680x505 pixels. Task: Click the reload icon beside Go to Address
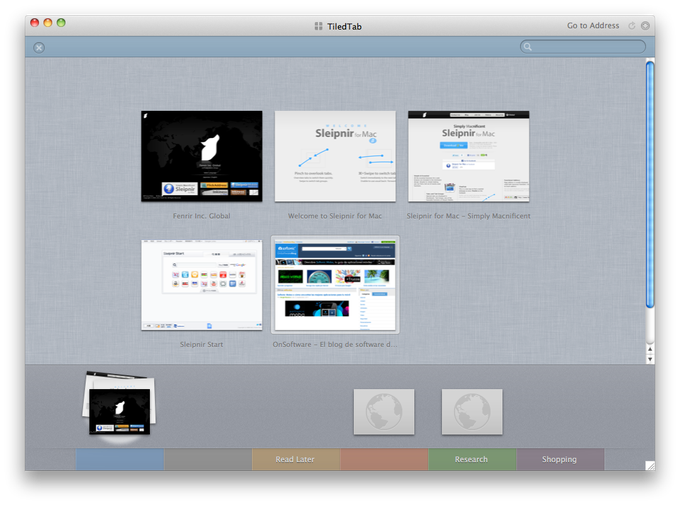tap(632, 26)
